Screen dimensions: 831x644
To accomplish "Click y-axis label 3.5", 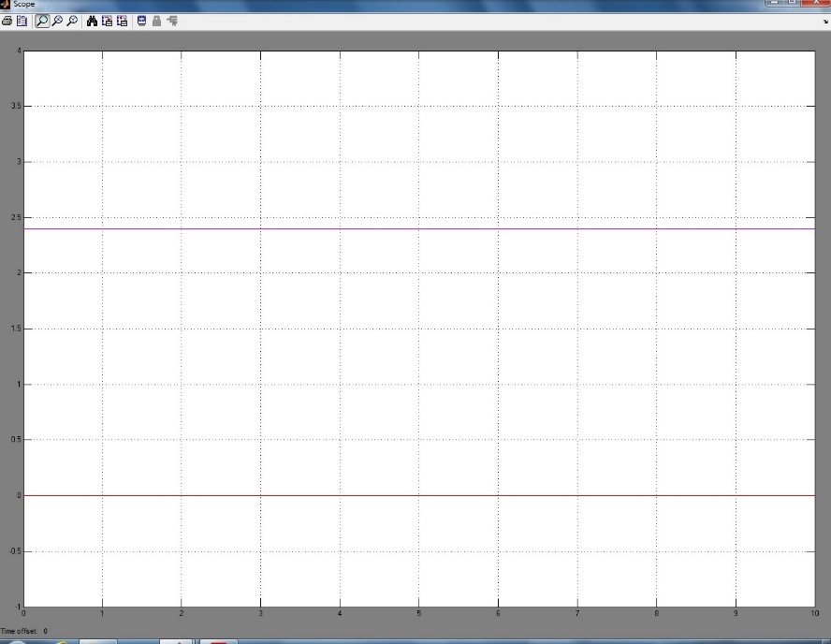I will pyautogui.click(x=17, y=106).
